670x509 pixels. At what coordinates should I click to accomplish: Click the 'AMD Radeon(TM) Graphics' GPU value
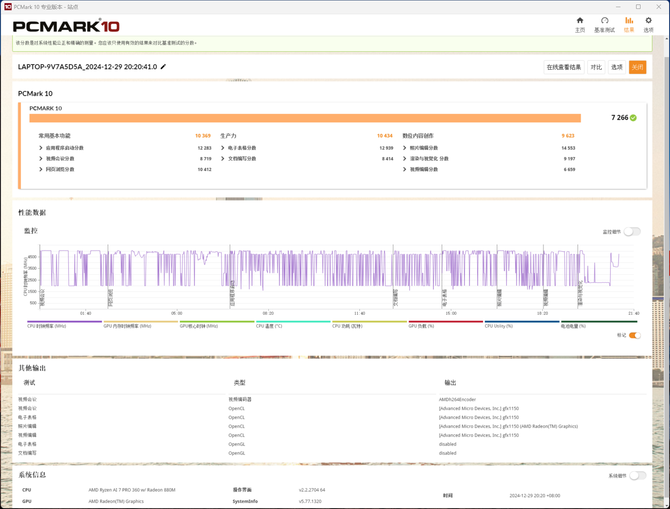116,501
